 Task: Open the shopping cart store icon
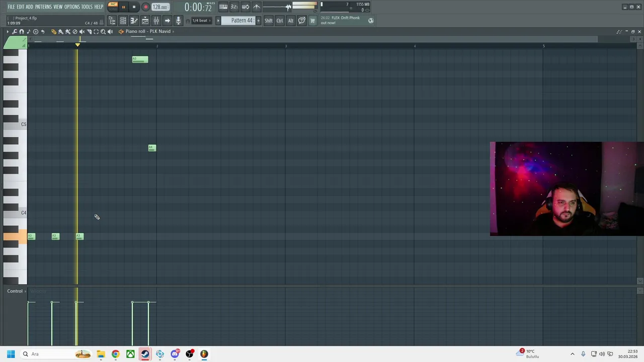coord(312,21)
